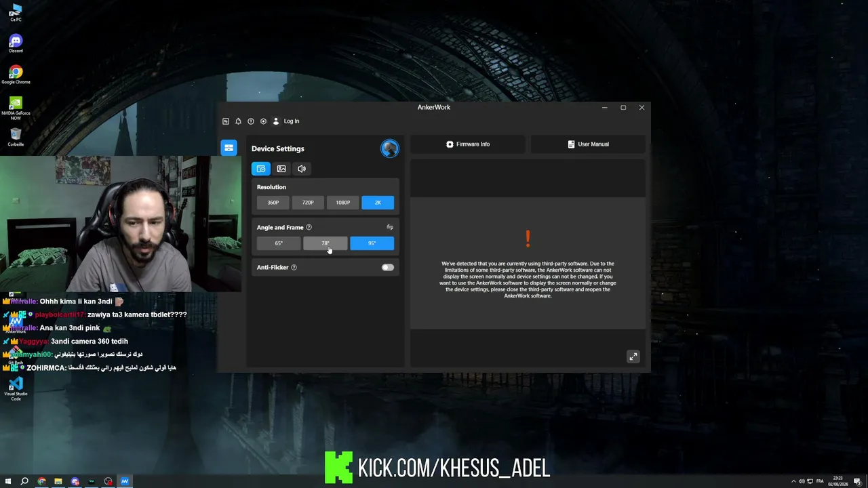The width and height of the screenshot is (868, 488).
Task: Open the NVIDIA GeForce NOW desktop shortcut
Action: (x=16, y=108)
